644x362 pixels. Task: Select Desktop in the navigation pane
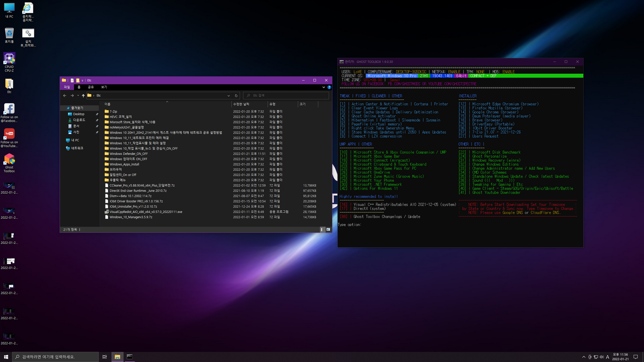(79, 114)
